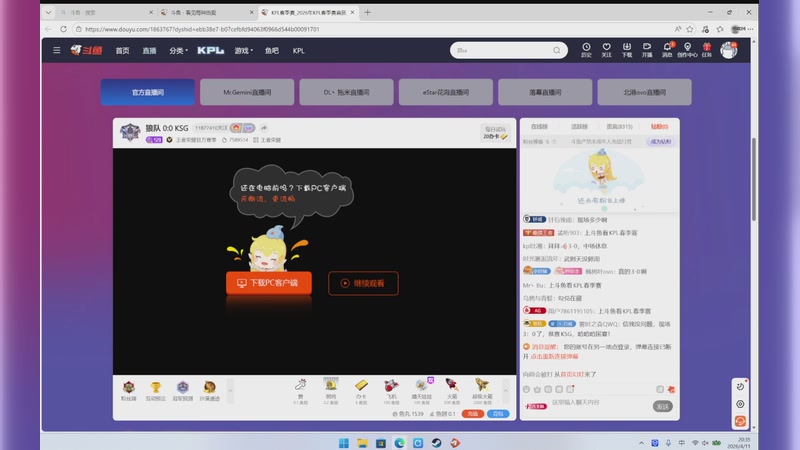The width and height of the screenshot is (800, 450).
Task: Send the 超级火箭 super rocket gift
Action: click(x=482, y=391)
